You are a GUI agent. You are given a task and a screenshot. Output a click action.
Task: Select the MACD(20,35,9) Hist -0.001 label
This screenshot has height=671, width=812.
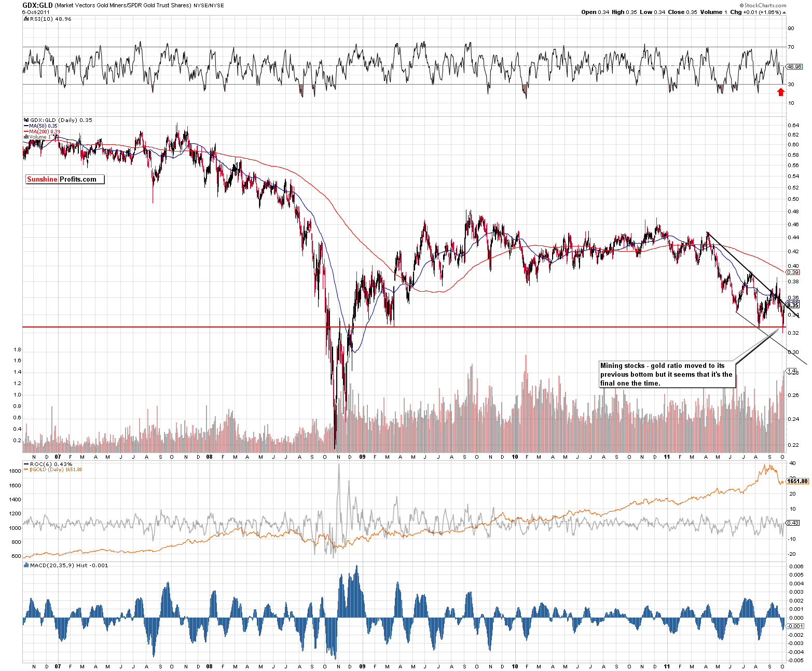69,565
